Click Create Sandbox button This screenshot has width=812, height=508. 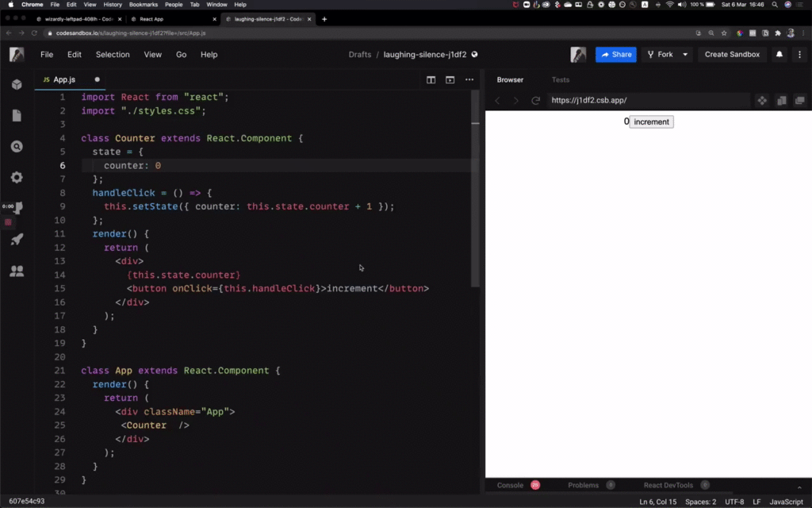pyautogui.click(x=732, y=55)
